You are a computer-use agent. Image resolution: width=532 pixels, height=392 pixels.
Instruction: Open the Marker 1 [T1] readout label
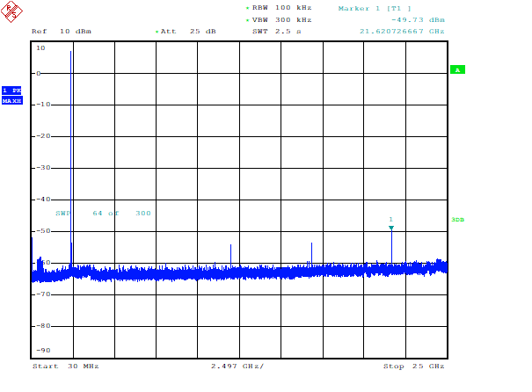point(374,8)
